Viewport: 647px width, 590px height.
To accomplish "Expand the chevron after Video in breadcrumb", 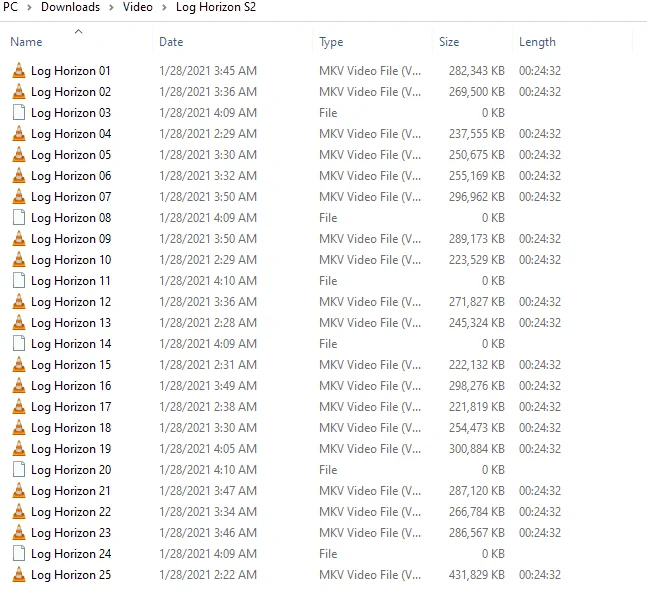I will click(x=164, y=7).
